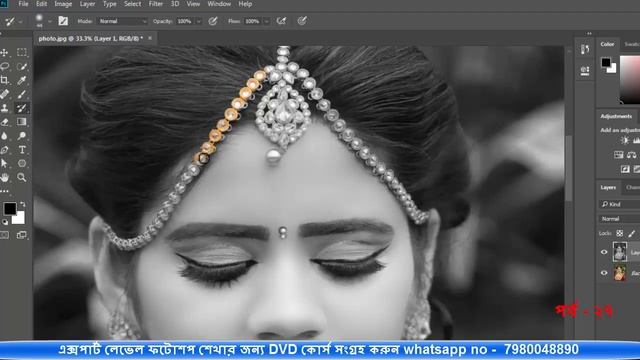Open the layer filter Kind dropdown
The height and width of the screenshot is (360, 640).
(620, 204)
